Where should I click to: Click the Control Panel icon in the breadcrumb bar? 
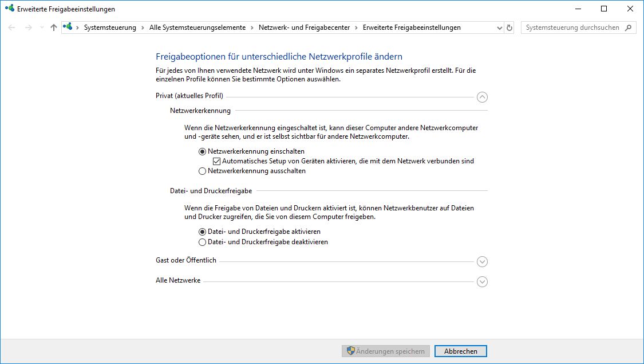point(68,26)
